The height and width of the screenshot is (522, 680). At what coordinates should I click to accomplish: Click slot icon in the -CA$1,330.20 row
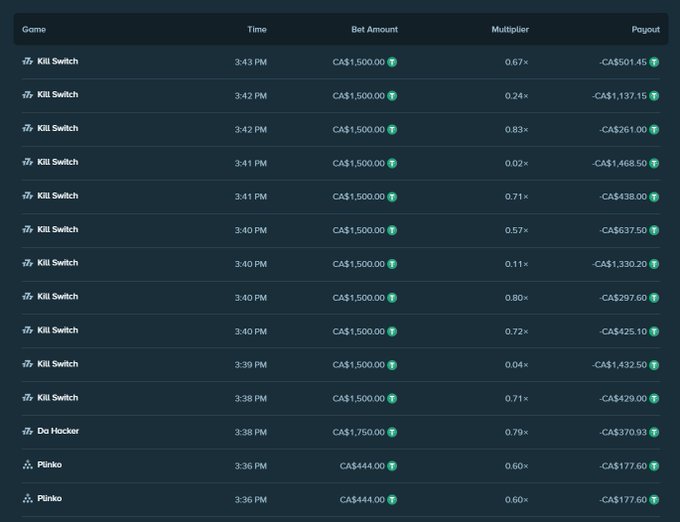pyautogui.click(x=27, y=263)
